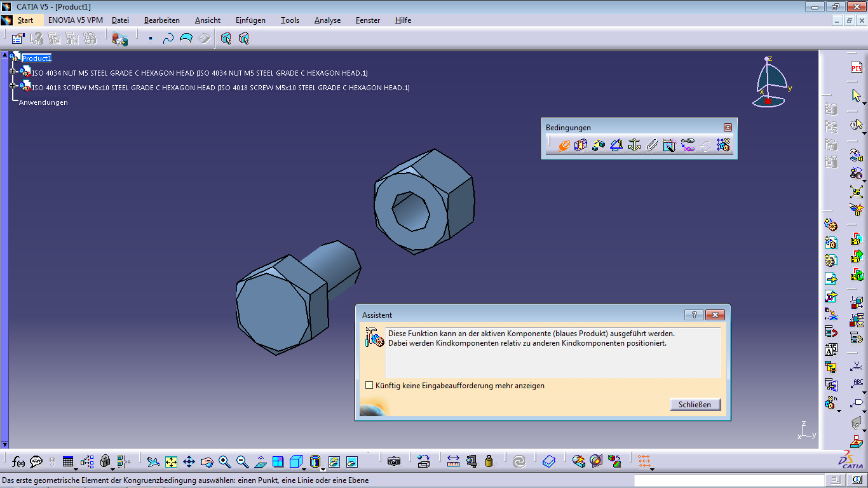Viewport: 868px width, 488px height.
Task: Click the Measure Between ruler icon
Action: [453, 461]
